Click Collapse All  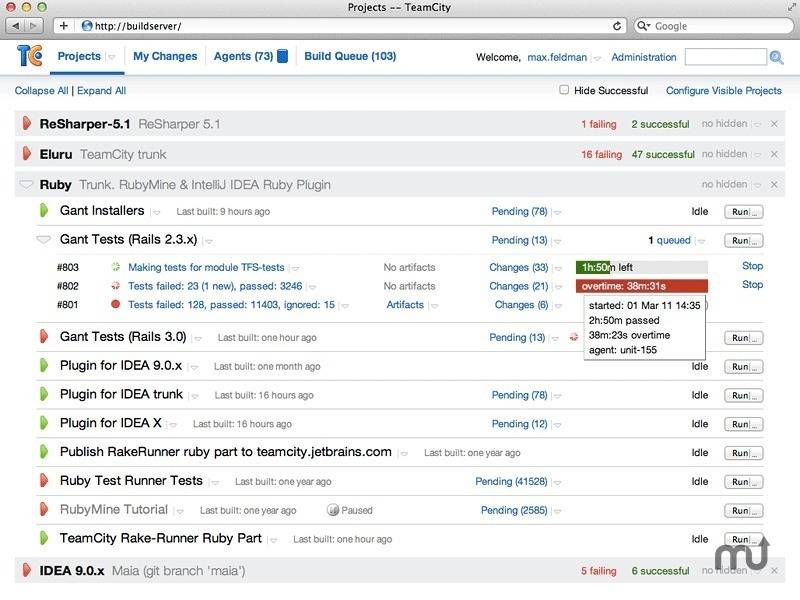coord(41,90)
